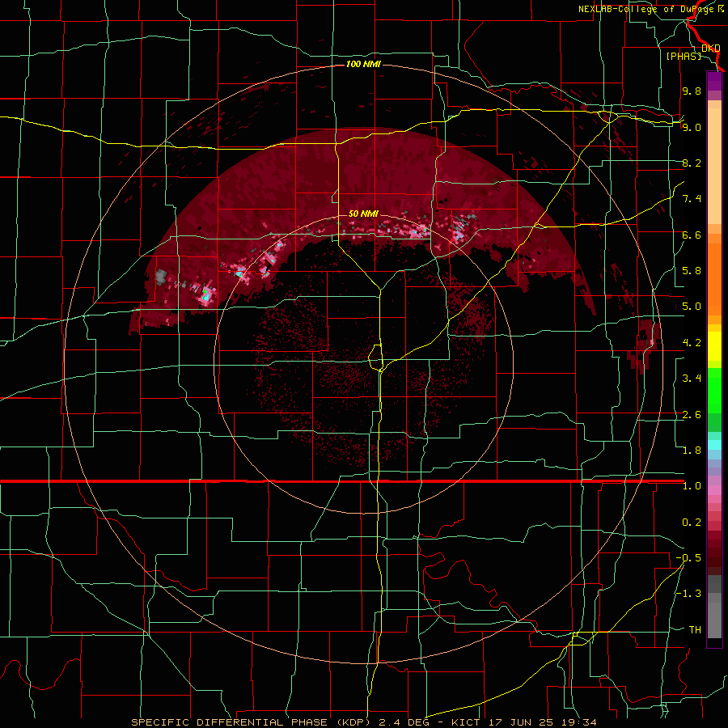Click the bright green segment of the color bar

click(x=714, y=392)
